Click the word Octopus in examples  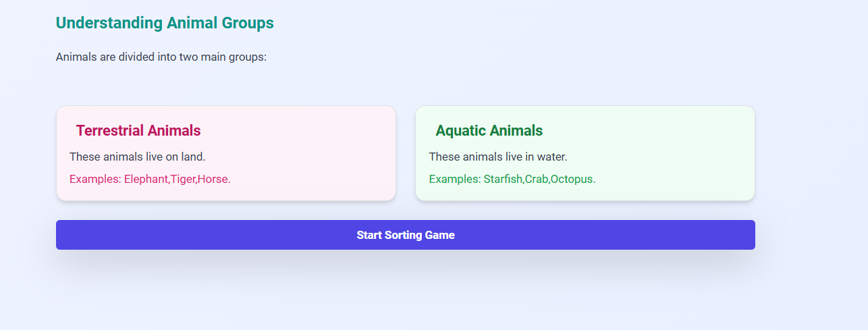click(572, 179)
